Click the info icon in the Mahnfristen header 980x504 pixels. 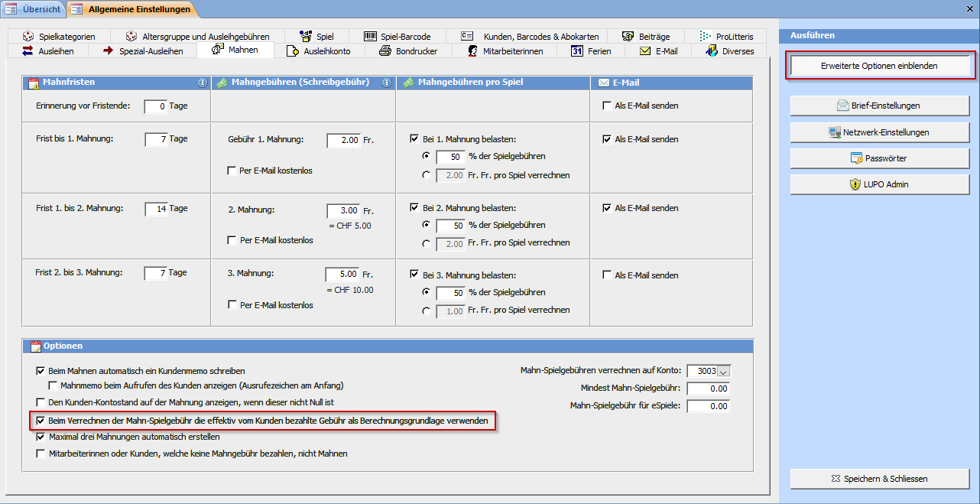click(203, 83)
